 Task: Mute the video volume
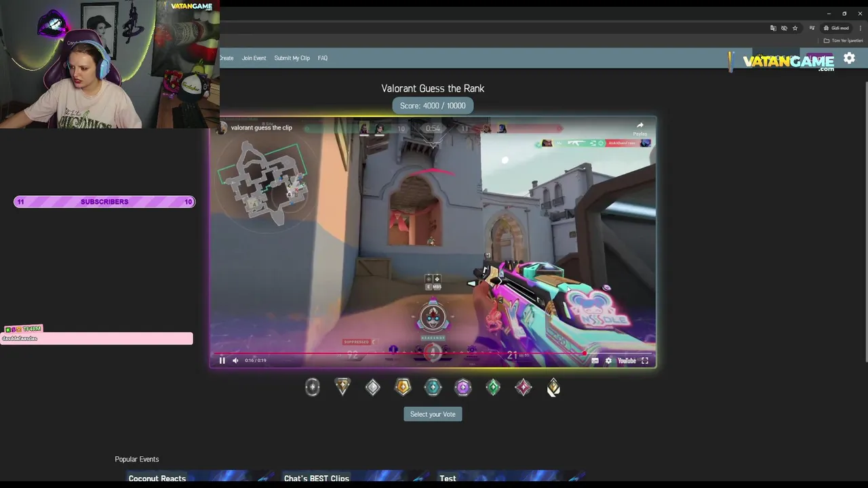point(235,361)
